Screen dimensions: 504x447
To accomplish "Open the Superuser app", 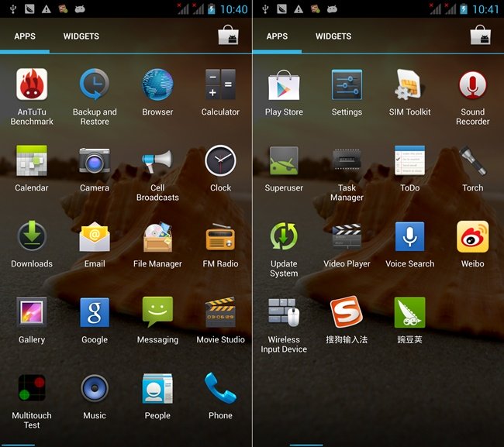I will [284, 161].
